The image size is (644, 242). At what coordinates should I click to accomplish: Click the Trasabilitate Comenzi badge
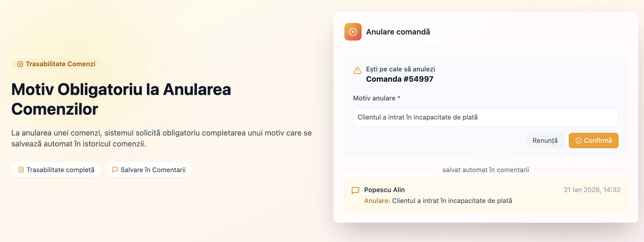click(56, 64)
